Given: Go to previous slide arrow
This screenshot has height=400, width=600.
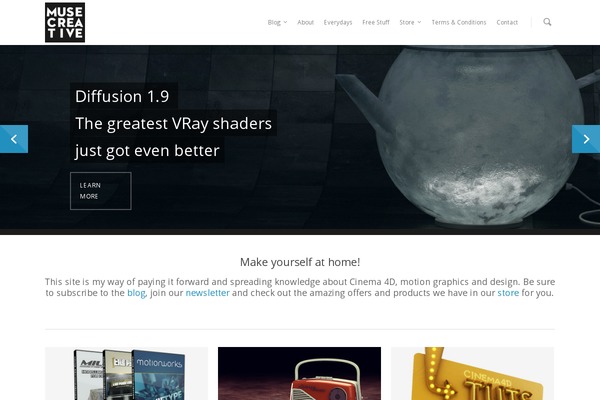Looking at the screenshot, I should coord(14,139).
